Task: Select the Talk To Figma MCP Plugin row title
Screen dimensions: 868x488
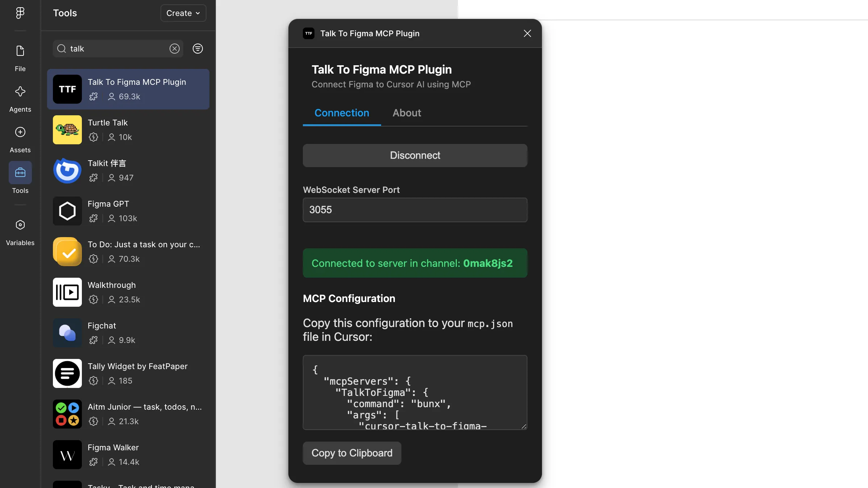Action: [137, 82]
